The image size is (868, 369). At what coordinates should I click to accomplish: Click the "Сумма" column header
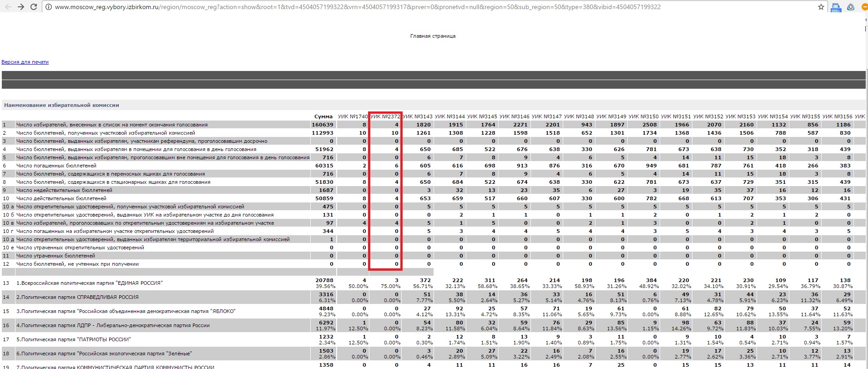tap(323, 116)
